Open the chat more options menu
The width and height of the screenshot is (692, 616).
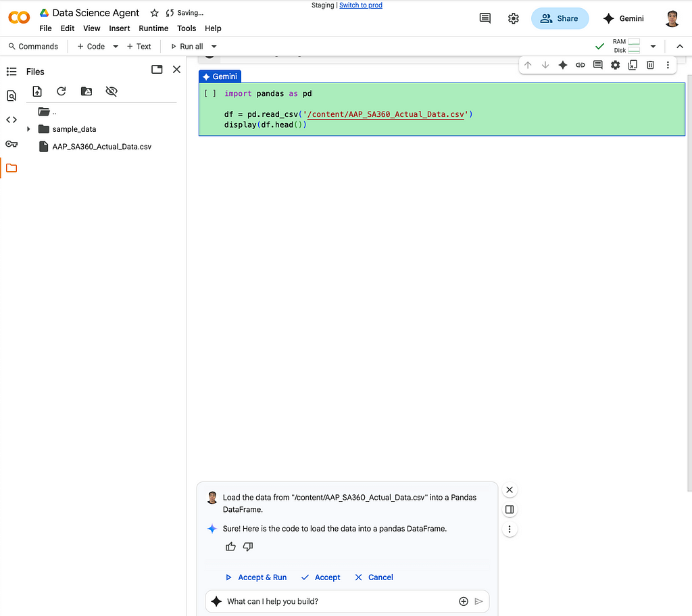(x=510, y=529)
